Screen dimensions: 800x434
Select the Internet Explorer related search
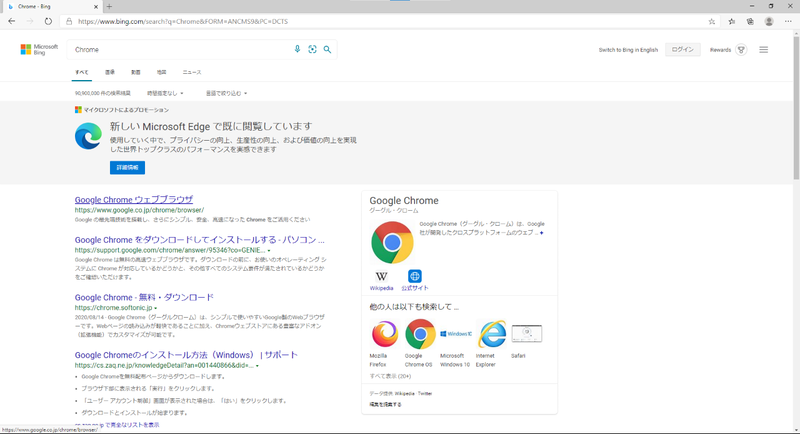[491, 334]
